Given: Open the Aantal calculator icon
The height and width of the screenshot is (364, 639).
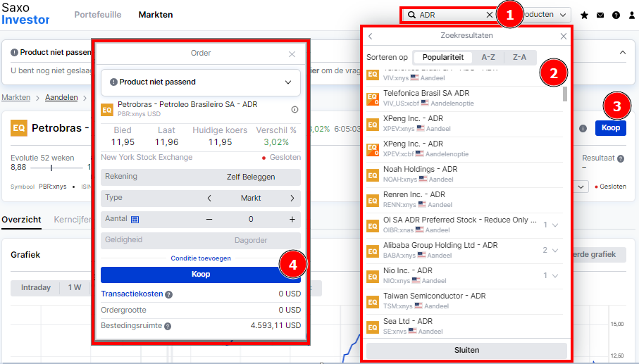Looking at the screenshot, I should point(135,220).
